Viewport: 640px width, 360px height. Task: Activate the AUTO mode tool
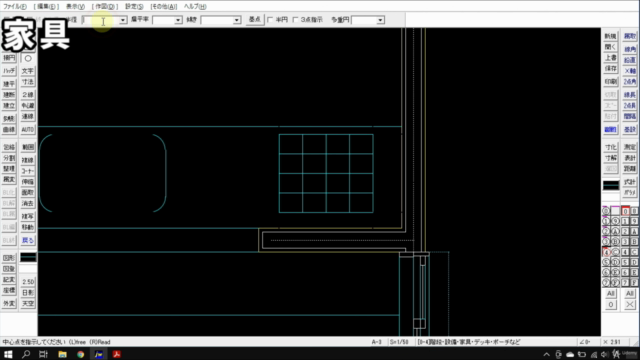click(28, 130)
